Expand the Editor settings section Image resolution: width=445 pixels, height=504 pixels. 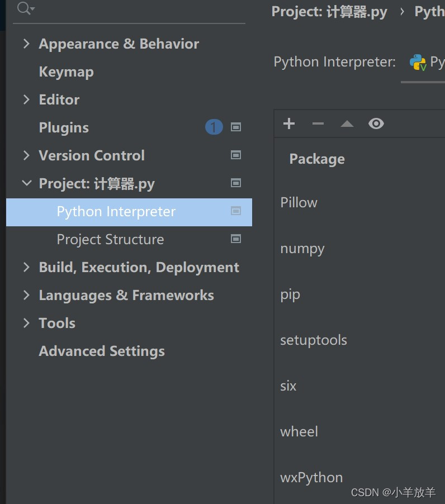(26, 99)
